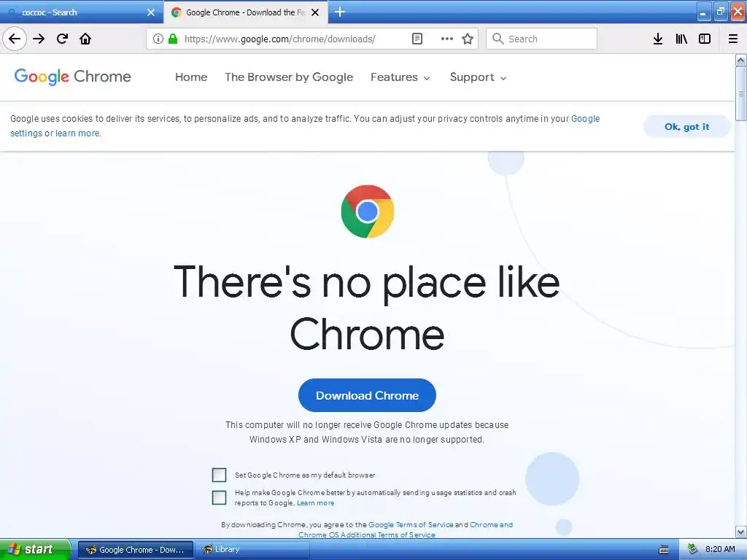Open the Home navigation item
Screen dimensions: 747x560
[191, 77]
